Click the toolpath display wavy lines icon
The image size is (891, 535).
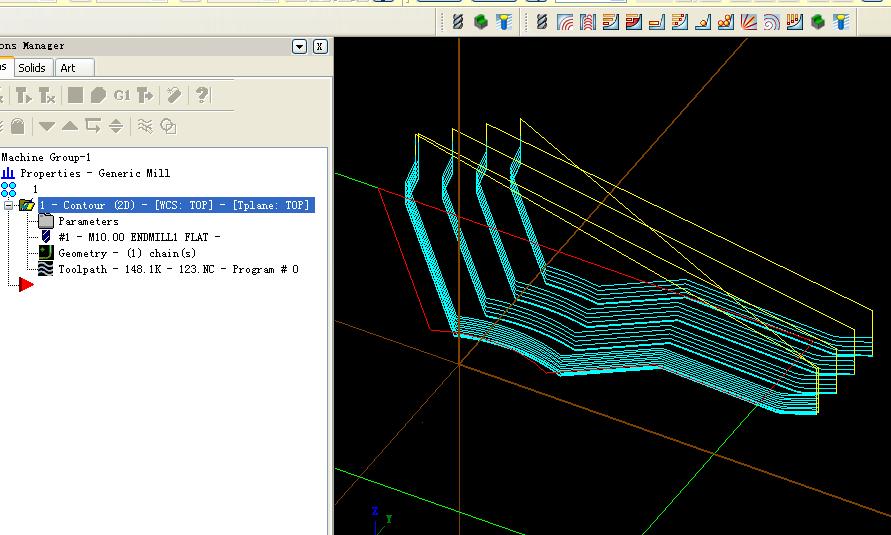click(146, 126)
